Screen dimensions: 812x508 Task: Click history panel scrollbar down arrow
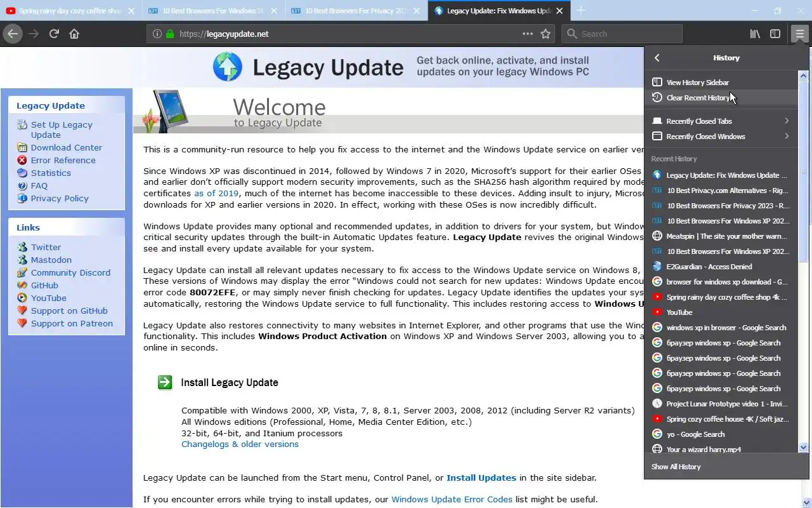[803, 448]
